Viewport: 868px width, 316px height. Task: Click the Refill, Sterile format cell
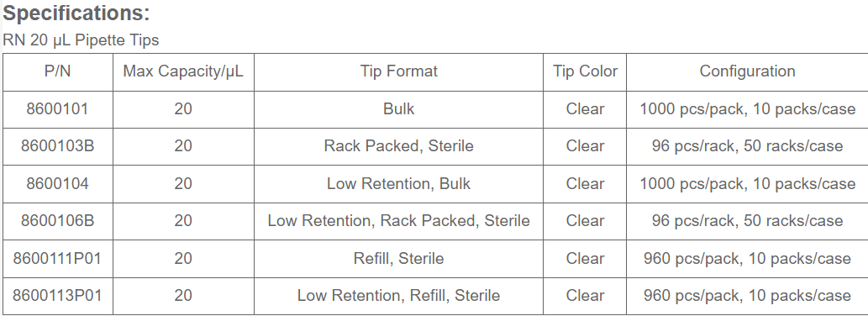(398, 259)
